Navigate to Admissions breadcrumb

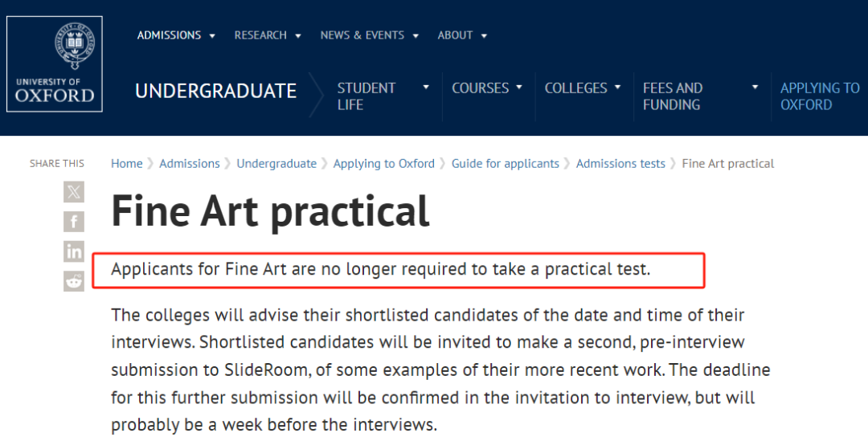coord(189,164)
